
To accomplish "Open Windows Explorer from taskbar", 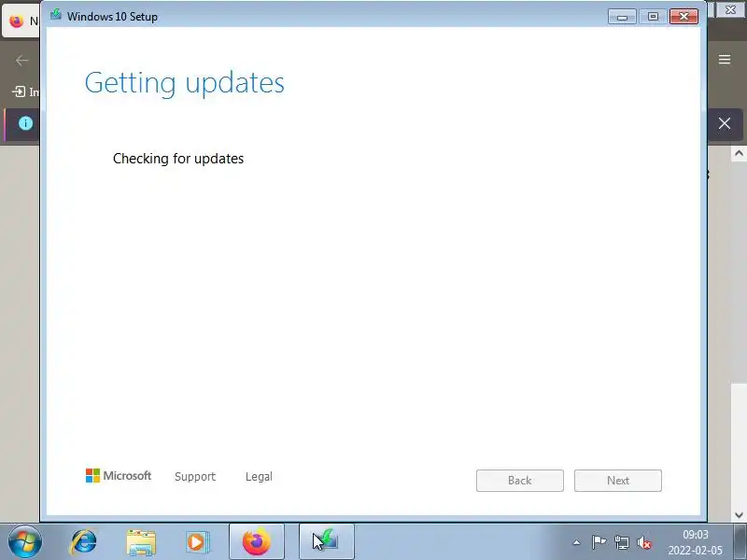I will (x=141, y=542).
